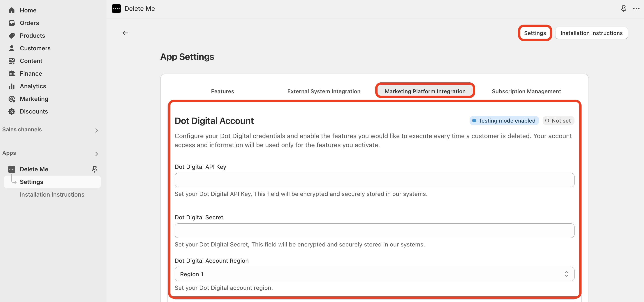Click the Settings button at top
Screen dimensions: 644x302
pyautogui.click(x=535, y=33)
